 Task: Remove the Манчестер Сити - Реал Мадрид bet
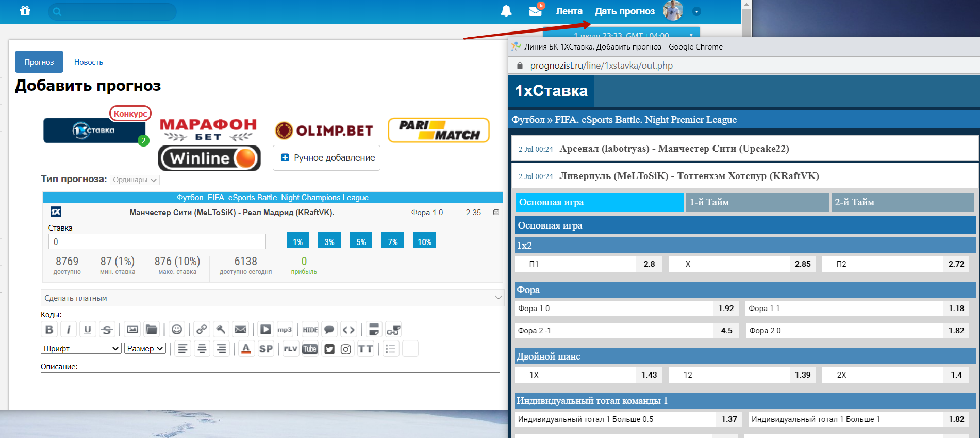[496, 213]
